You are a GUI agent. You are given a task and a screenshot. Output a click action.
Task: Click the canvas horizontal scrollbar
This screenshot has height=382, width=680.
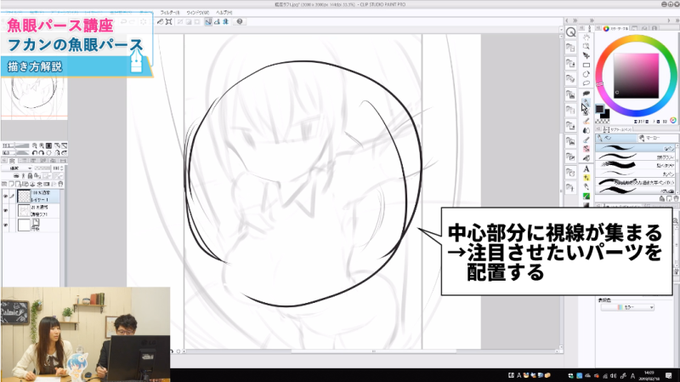[x=373, y=351]
